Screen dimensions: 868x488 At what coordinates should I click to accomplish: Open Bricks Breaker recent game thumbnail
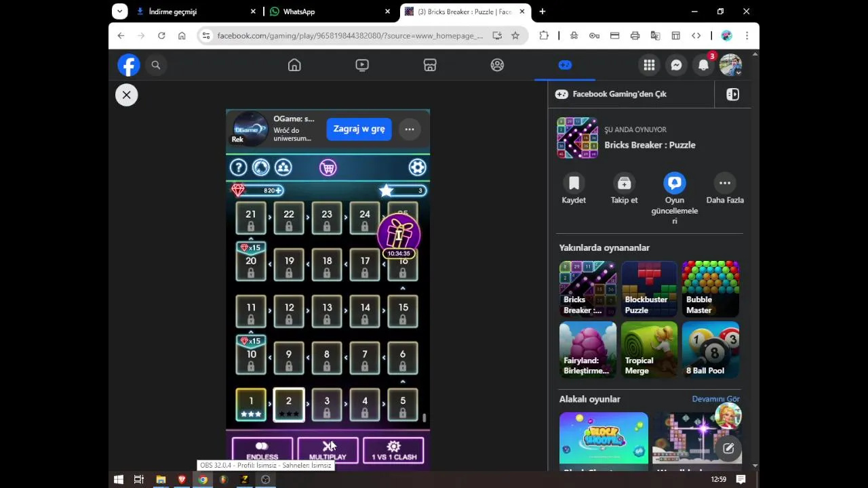coord(588,289)
